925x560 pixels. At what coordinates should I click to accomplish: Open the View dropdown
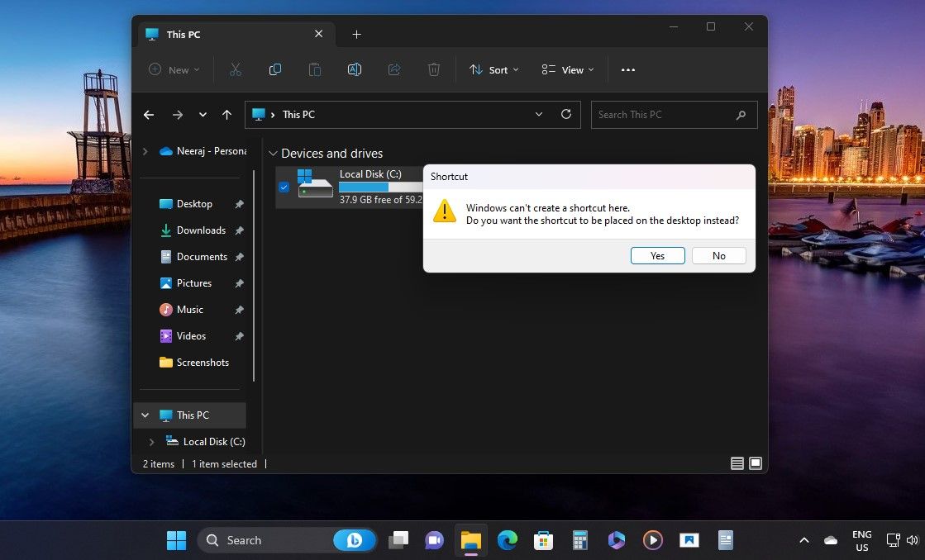click(x=567, y=69)
